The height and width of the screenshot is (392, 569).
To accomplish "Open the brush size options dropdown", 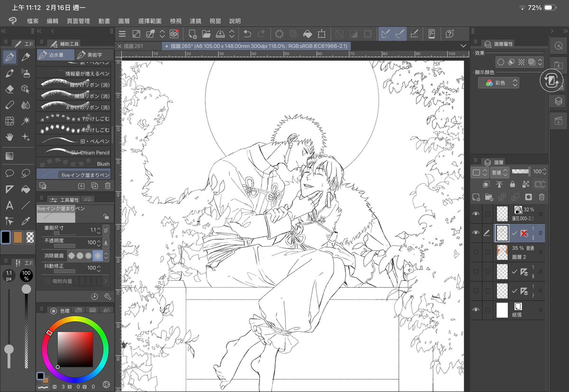I will tap(106, 229).
